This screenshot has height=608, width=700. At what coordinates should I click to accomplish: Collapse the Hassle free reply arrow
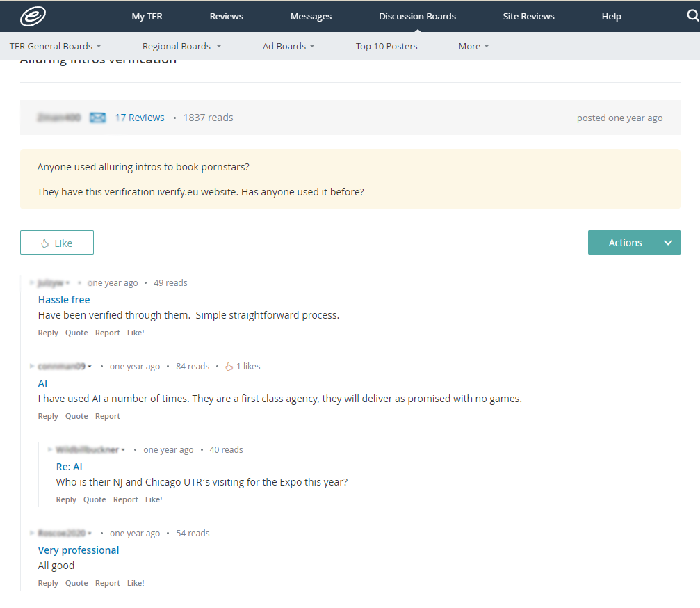click(32, 283)
